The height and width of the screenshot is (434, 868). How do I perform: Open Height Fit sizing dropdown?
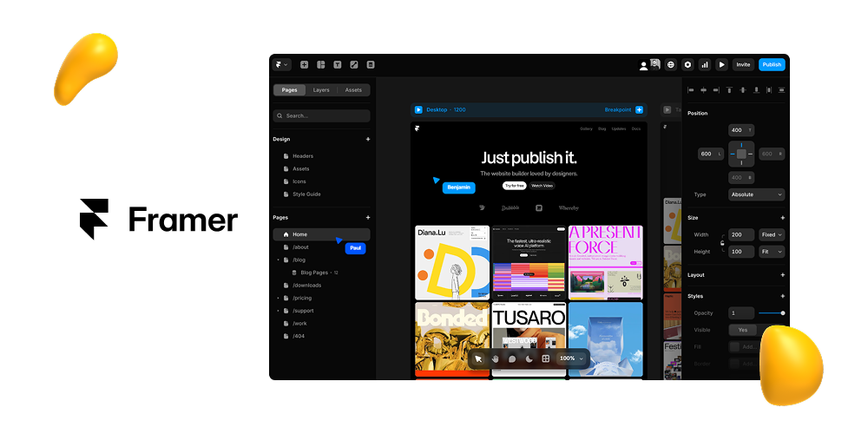click(772, 252)
